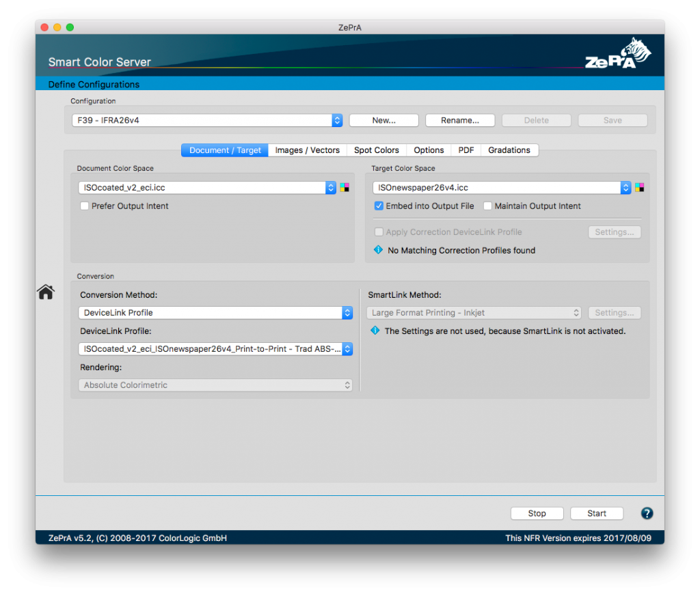
Task: Open the Configuration dropdown F39 - IFRA26v4
Action: tap(207, 120)
